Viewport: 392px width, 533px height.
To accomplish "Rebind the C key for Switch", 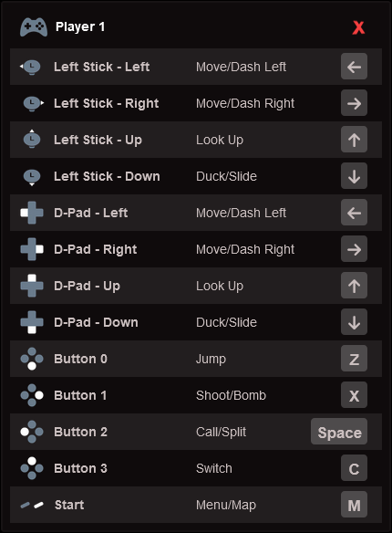I will [x=354, y=468].
